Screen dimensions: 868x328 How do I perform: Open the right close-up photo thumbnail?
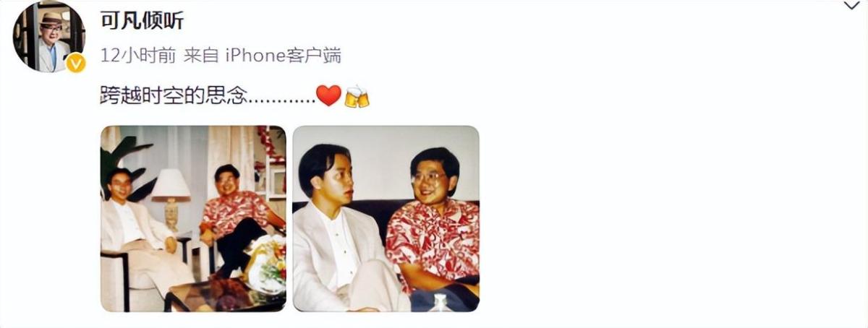[386, 219]
